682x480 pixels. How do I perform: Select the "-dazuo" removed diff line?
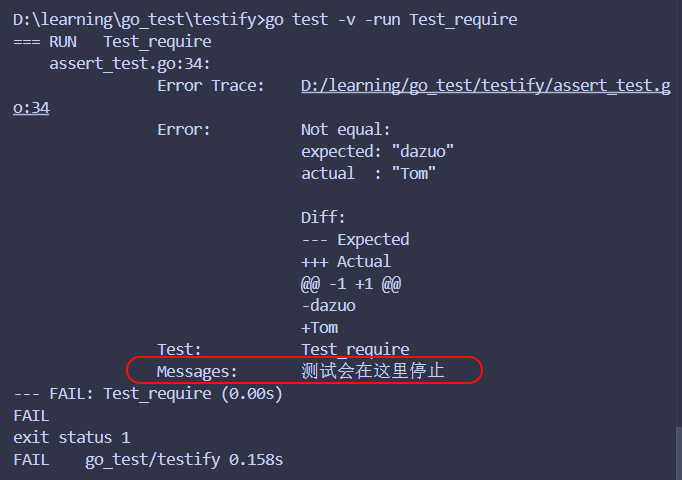(328, 306)
